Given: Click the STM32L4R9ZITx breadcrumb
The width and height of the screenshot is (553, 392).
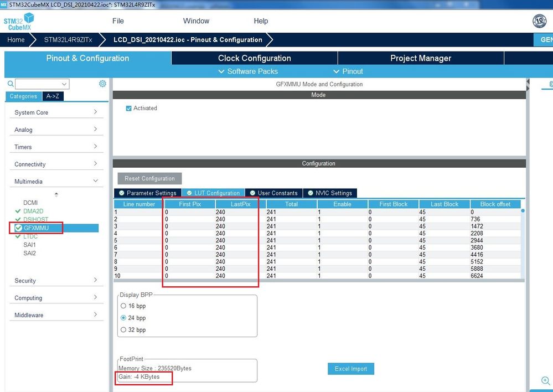Looking at the screenshot, I should click(x=68, y=40).
